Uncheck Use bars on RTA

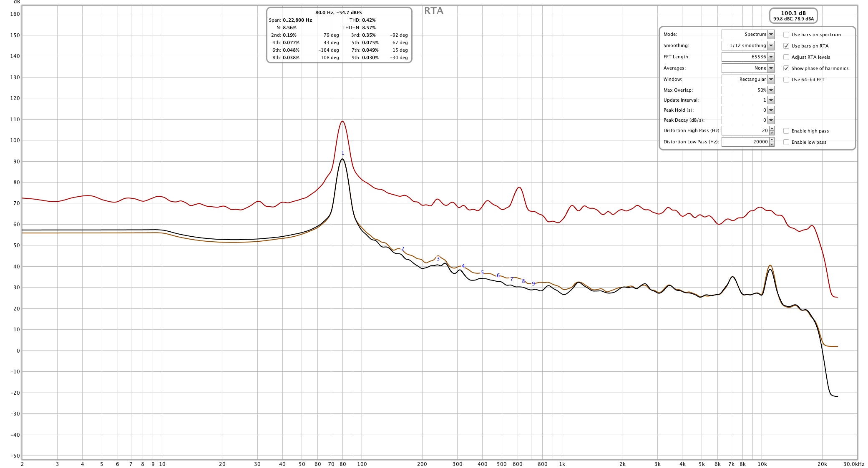click(x=786, y=46)
